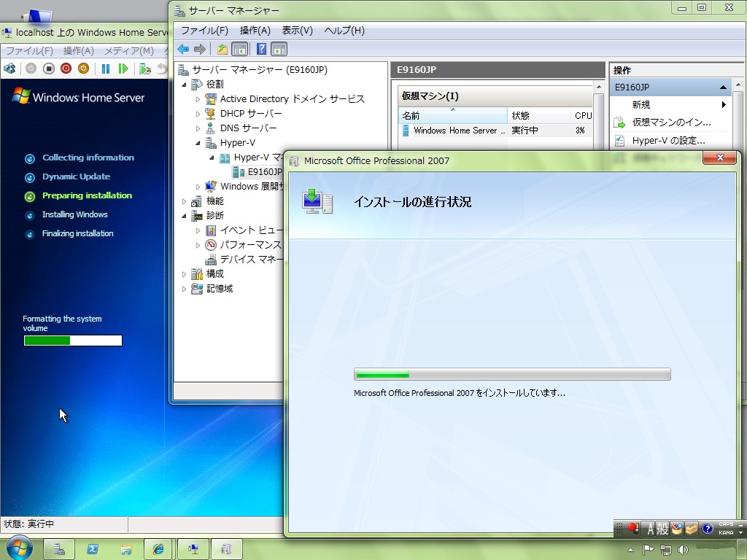Expand the DNS サーバー node
This screenshot has height=560, width=747.
[x=198, y=128]
